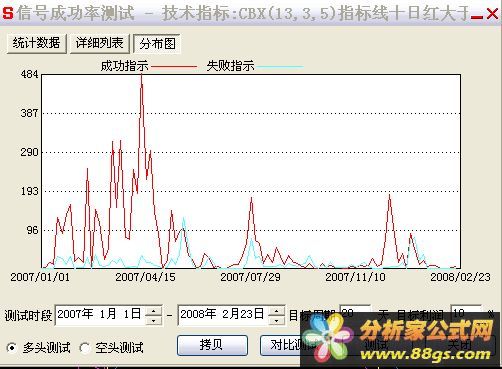Click the 484 peak on the chart
The image size is (502, 369).
[142, 75]
